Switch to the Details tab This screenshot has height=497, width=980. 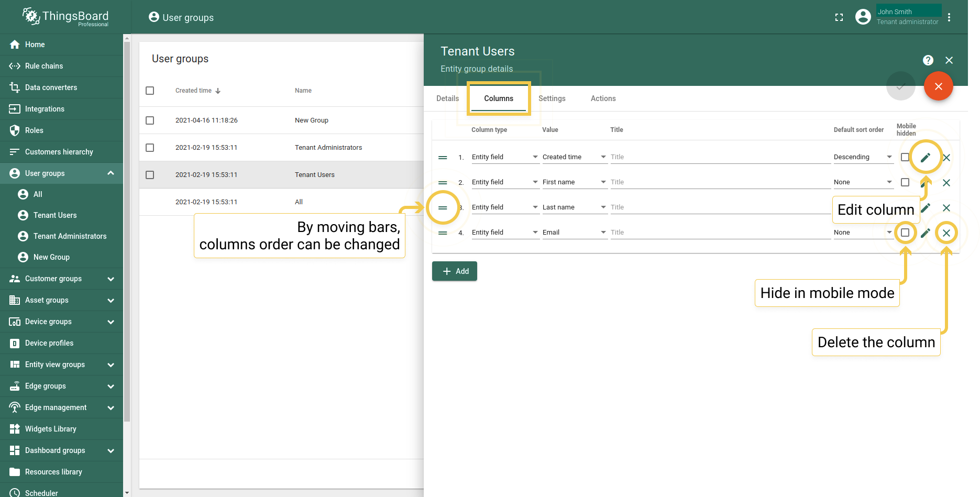click(x=447, y=98)
